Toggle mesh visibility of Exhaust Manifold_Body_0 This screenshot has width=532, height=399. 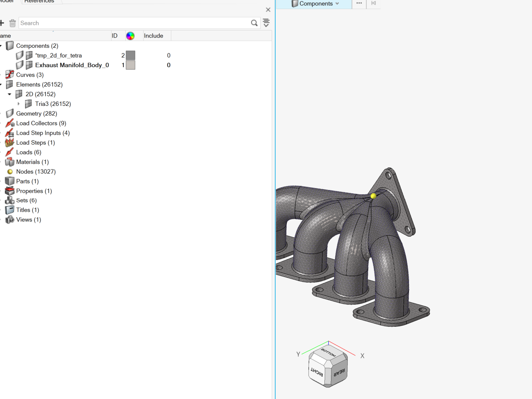click(29, 65)
